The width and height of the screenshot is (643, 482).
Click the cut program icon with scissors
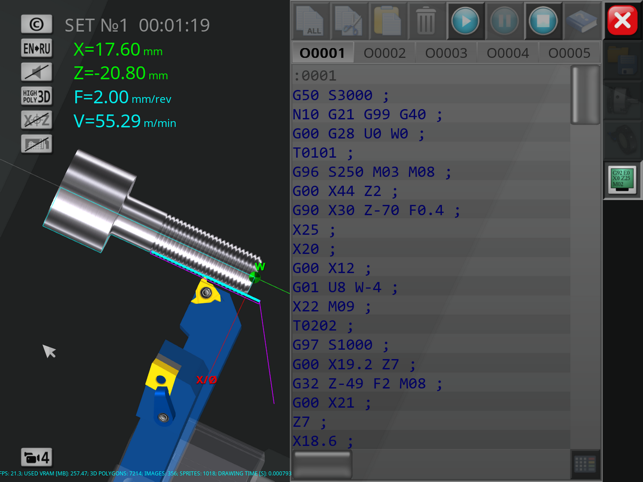[x=350, y=21]
